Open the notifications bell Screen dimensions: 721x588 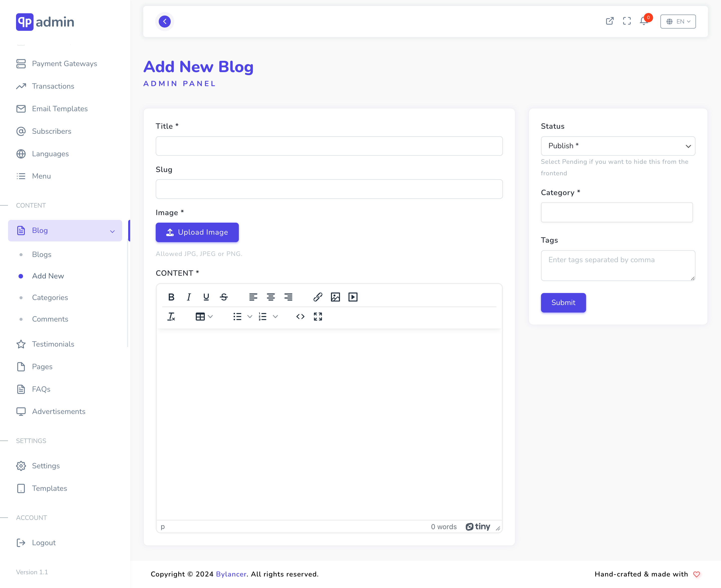[644, 21]
